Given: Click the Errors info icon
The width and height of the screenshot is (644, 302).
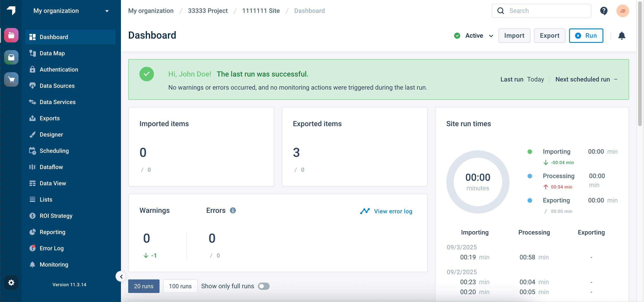Looking at the screenshot, I should coord(233,211).
